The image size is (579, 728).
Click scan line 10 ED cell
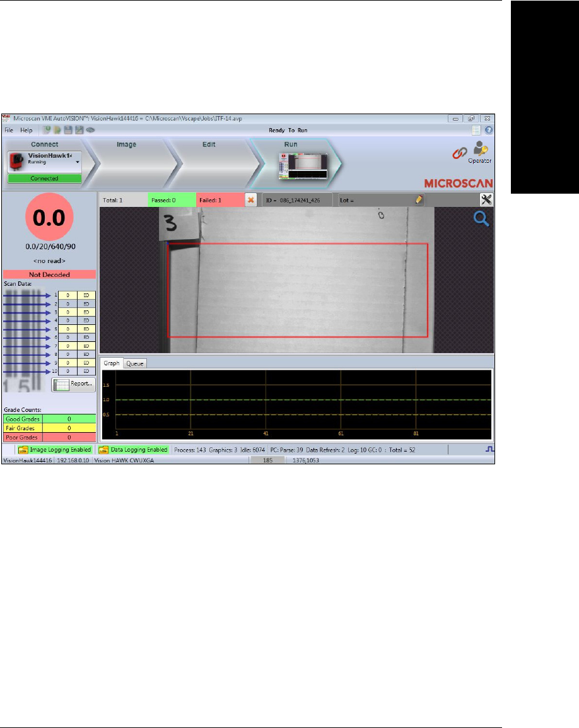click(86, 371)
